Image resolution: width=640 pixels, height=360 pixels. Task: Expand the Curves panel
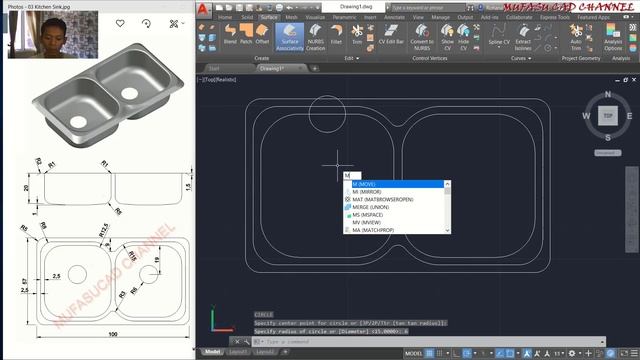521,58
